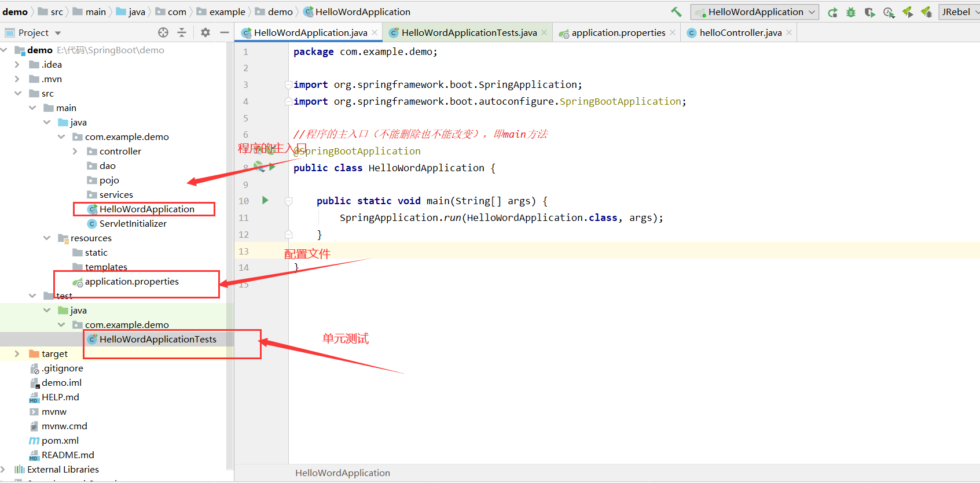Select HelloWordApplicationTests in project tree
The image size is (980, 483).
tap(157, 340)
